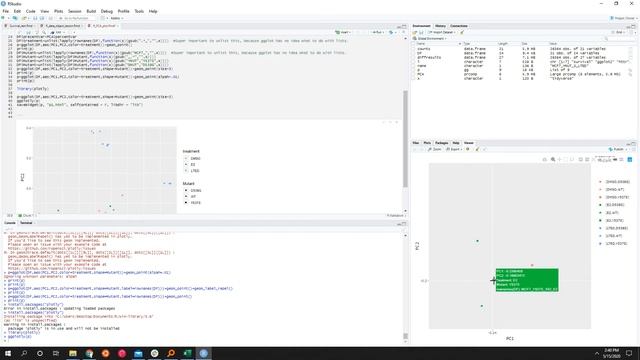This screenshot has width=640, height=360.
Task: Open the Run dropdown in the editor
Action: 378,32
